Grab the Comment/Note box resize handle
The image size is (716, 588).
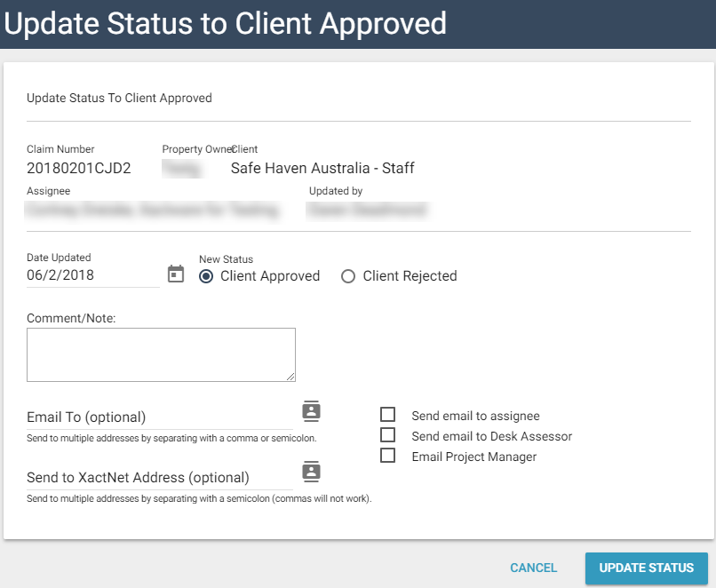290,377
